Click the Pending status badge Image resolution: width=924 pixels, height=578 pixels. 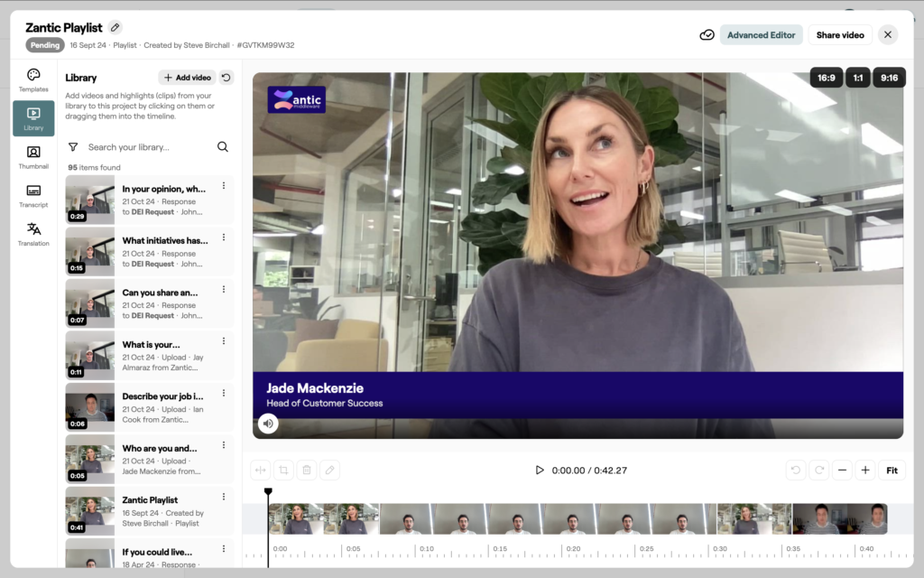click(45, 45)
